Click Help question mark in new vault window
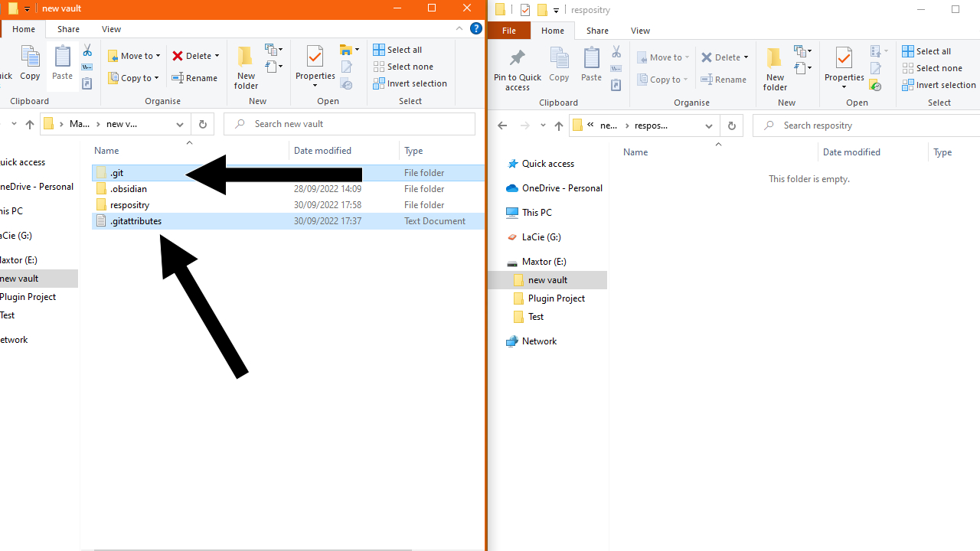Screen dimensions: 980x551 pyautogui.click(x=476, y=29)
